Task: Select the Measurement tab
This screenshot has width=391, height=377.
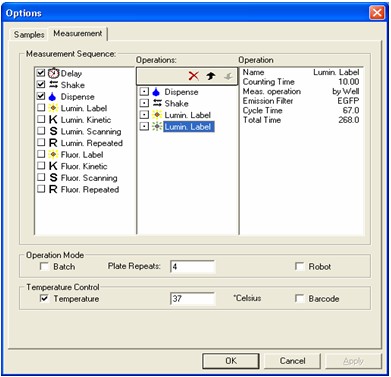Action: [78, 34]
